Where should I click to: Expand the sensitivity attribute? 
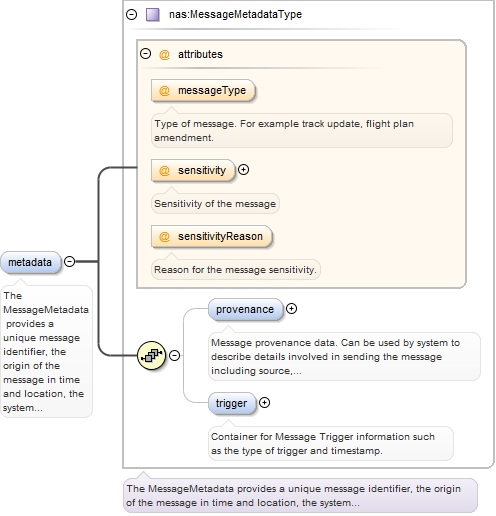coord(243,170)
